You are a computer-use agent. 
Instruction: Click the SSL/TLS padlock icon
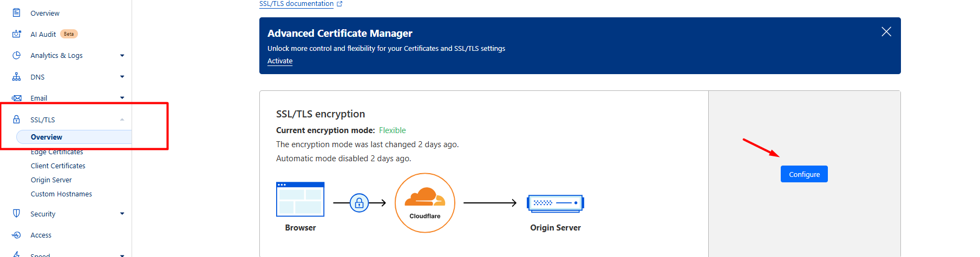17,120
